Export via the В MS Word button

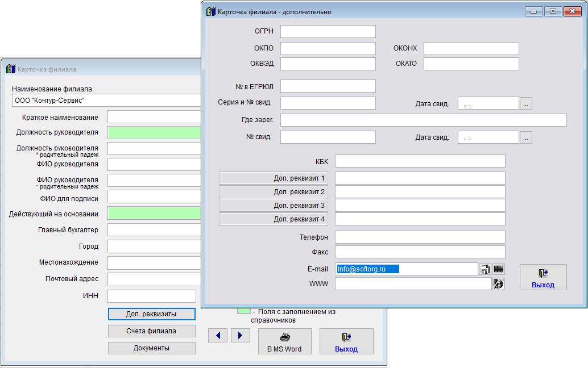pyautogui.click(x=285, y=341)
